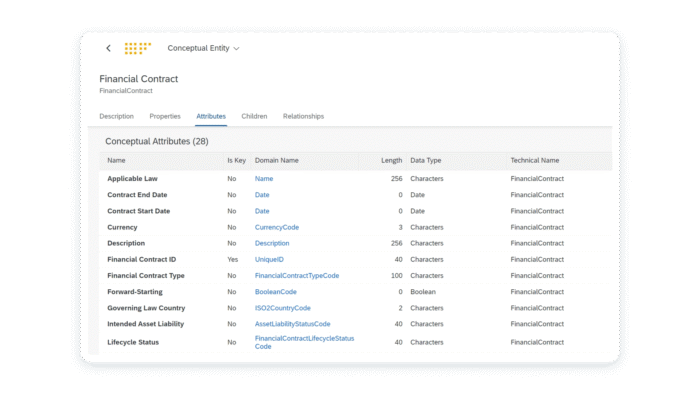The image size is (700, 394).
Task: Click the Technical Name column header
Action: (x=535, y=160)
